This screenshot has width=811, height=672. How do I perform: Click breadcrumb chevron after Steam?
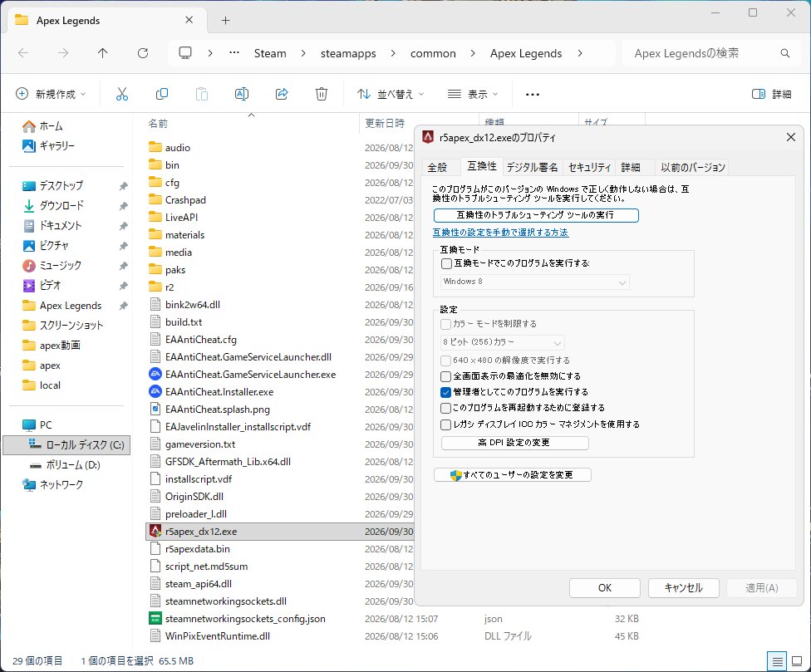303,53
